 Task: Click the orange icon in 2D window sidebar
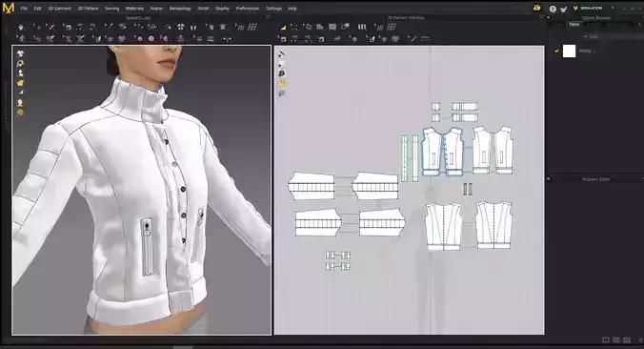click(282, 83)
